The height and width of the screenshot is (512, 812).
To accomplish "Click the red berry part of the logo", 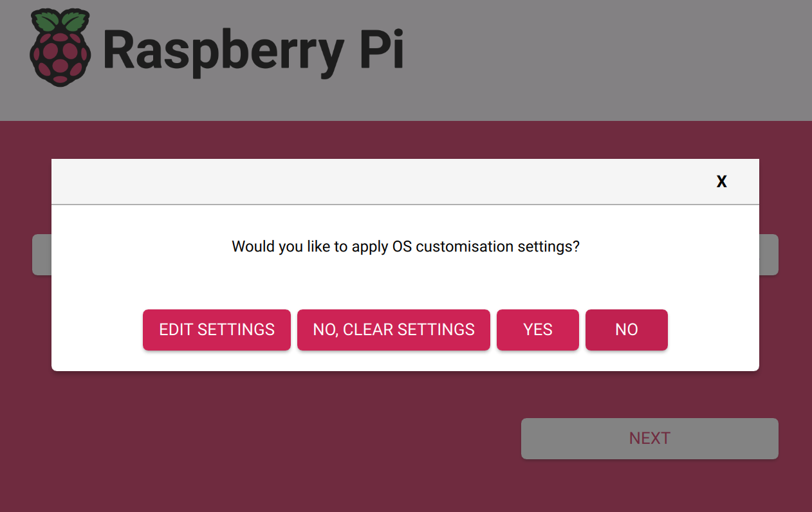I will pyautogui.click(x=59, y=58).
